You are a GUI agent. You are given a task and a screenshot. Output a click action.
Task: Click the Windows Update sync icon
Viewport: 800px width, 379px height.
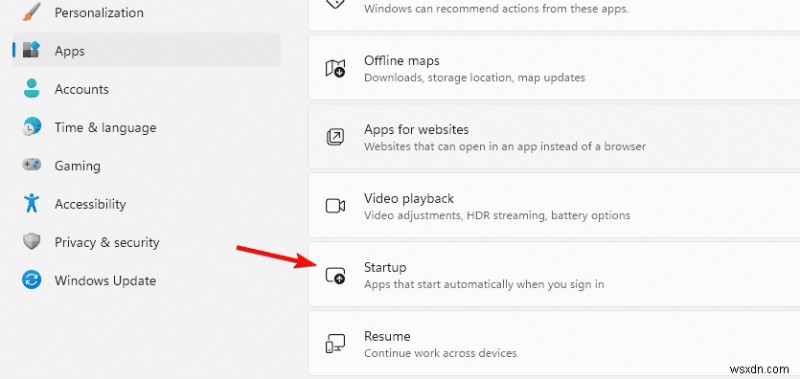32,280
